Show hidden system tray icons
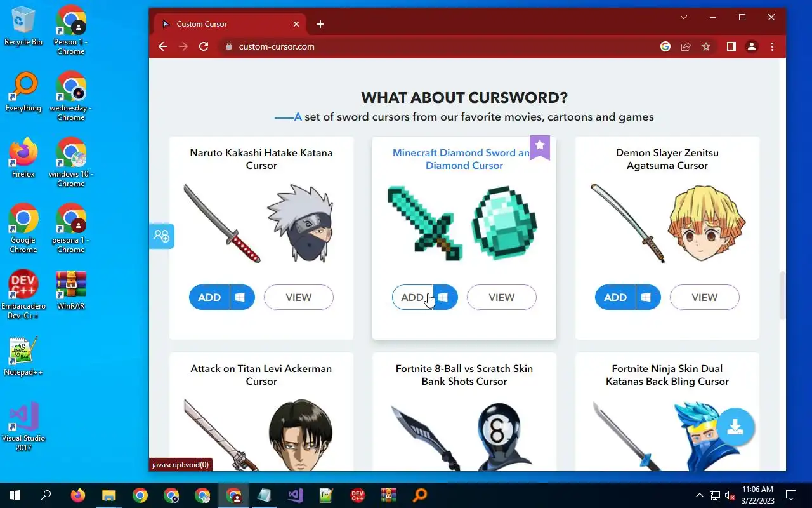Viewport: 812px width, 508px height. (x=699, y=495)
